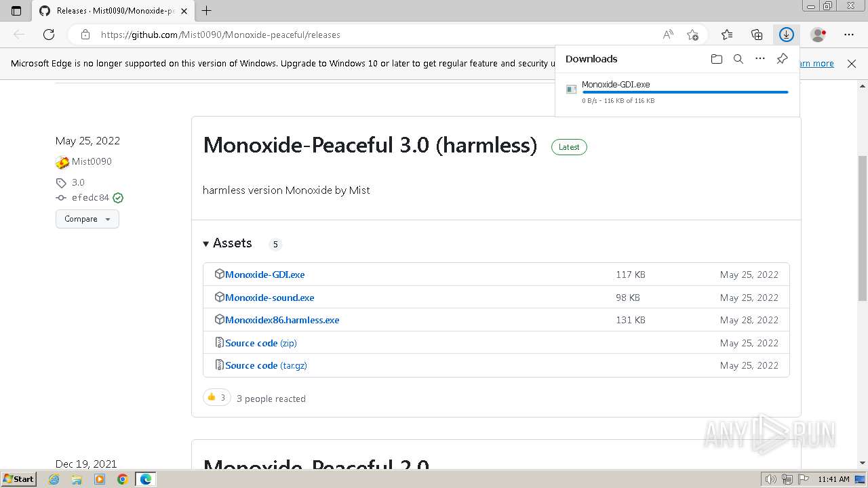The height and width of the screenshot is (488, 868).
Task: Click zip file icon beside Source code (zip)
Action: coord(219,342)
